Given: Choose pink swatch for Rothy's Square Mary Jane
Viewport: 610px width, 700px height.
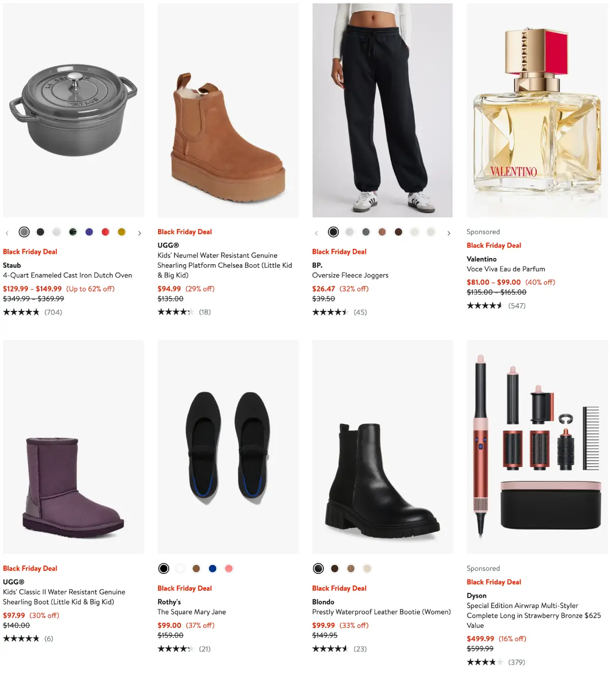Looking at the screenshot, I should (x=229, y=568).
